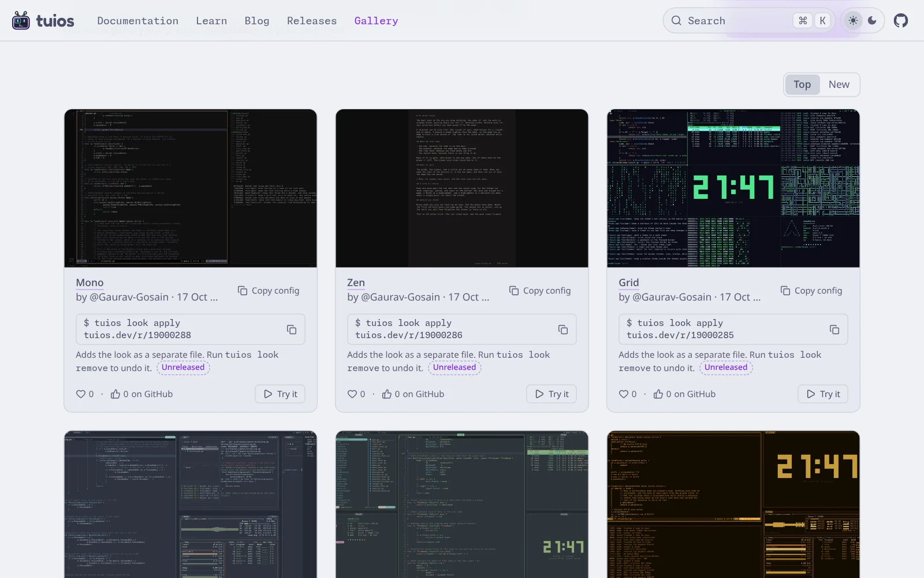Open Mono's thumbs-up GitHub reactions
The width and height of the screenshot is (924, 578).
pos(141,394)
